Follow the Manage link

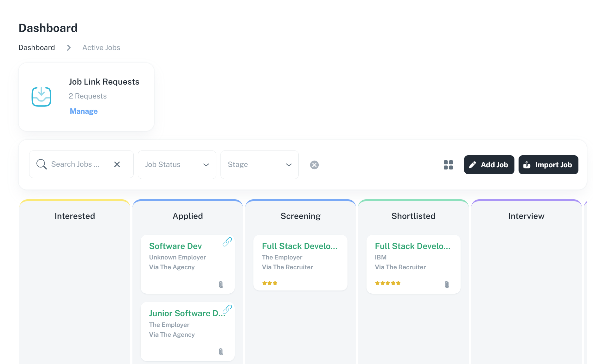point(84,111)
